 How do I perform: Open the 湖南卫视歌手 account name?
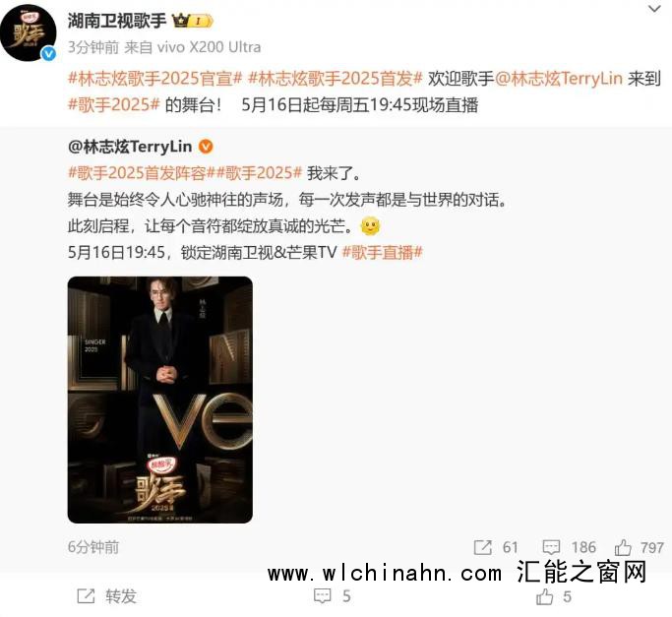(x=116, y=21)
